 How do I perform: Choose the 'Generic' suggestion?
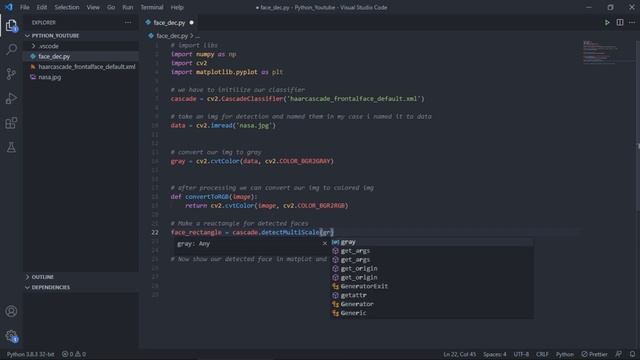pyautogui.click(x=432, y=313)
